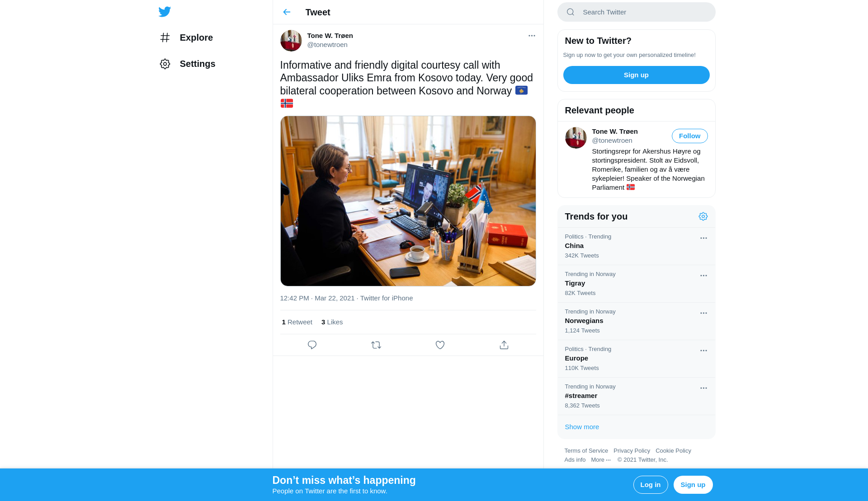Open more options for Tigray trend

[x=703, y=276]
